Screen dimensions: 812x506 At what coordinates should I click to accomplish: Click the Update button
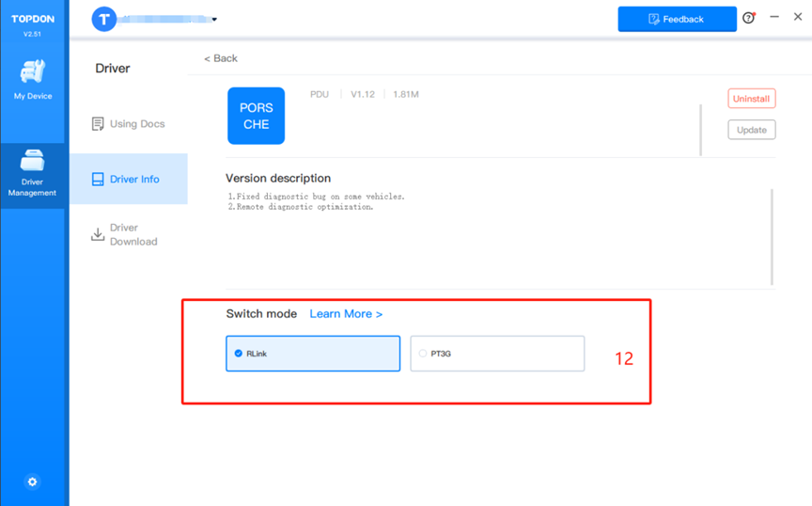tap(752, 130)
